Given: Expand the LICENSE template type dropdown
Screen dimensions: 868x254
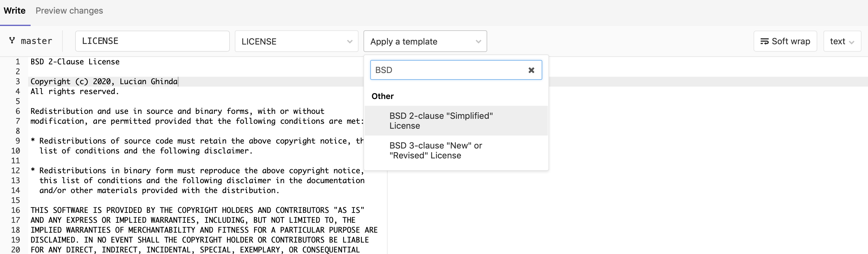Looking at the screenshot, I should [296, 41].
